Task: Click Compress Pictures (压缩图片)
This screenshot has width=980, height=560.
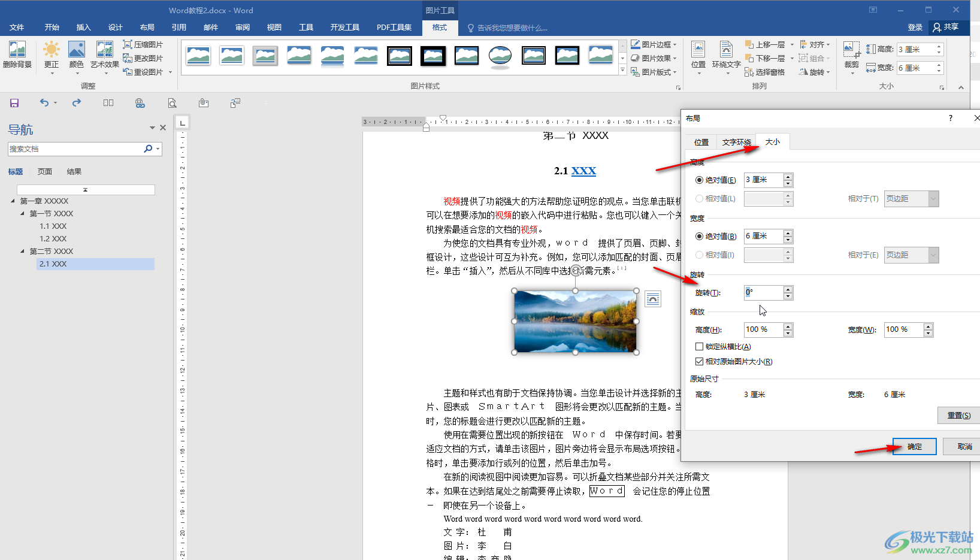Action: click(143, 44)
